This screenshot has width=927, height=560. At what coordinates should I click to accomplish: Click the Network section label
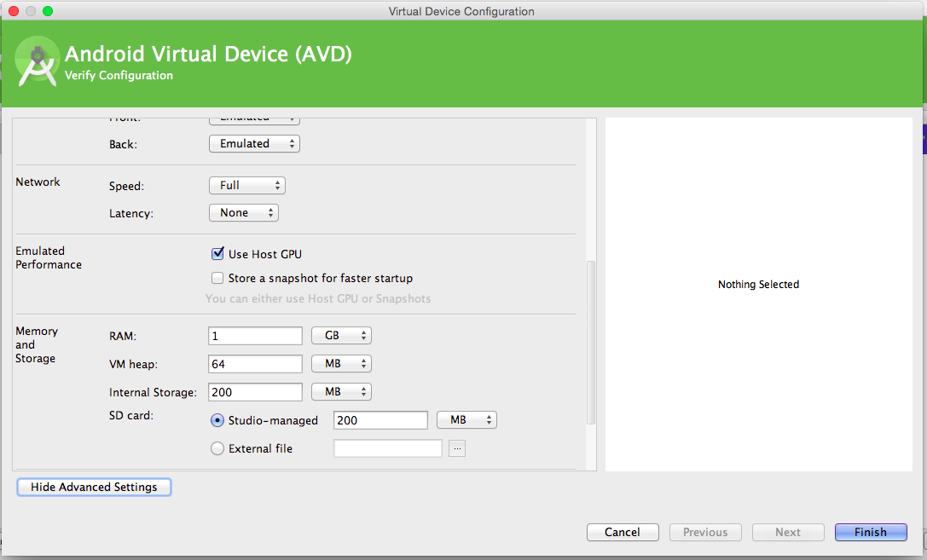point(38,182)
